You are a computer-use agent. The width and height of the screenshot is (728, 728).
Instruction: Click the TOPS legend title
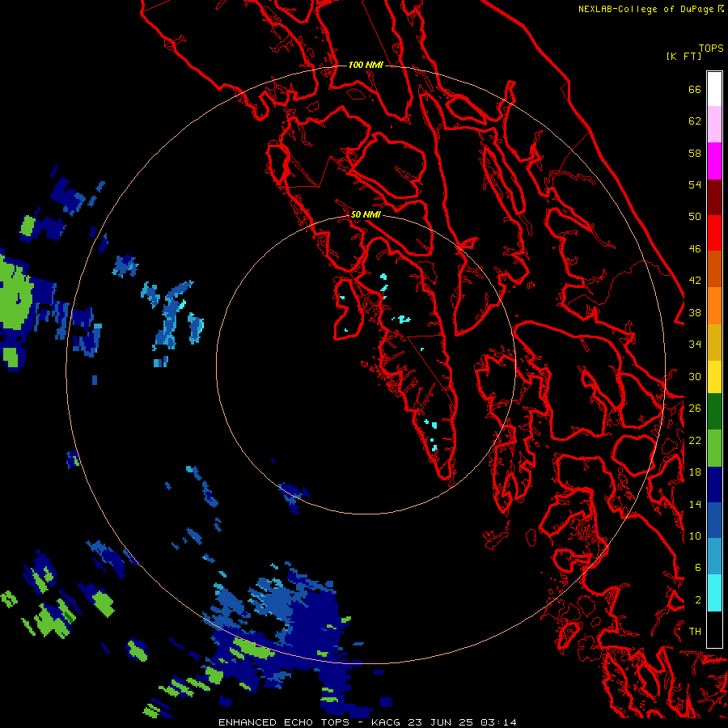click(711, 48)
